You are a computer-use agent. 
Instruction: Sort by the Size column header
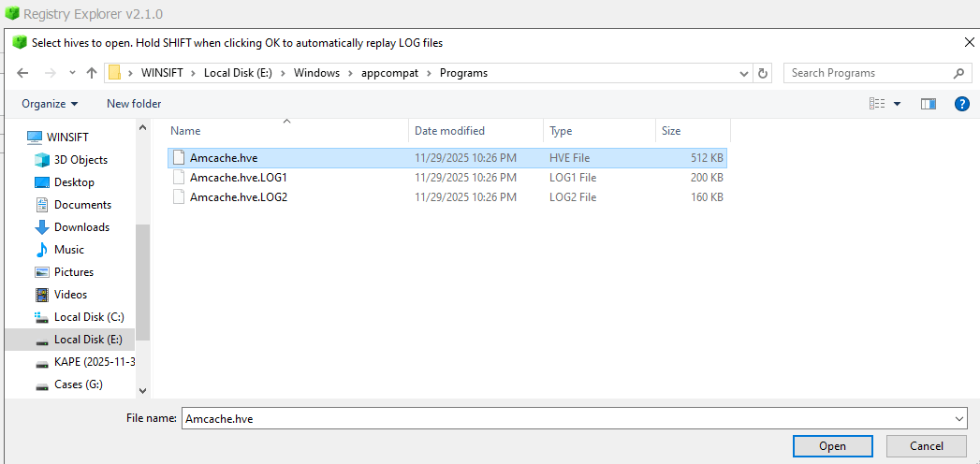pyautogui.click(x=693, y=131)
